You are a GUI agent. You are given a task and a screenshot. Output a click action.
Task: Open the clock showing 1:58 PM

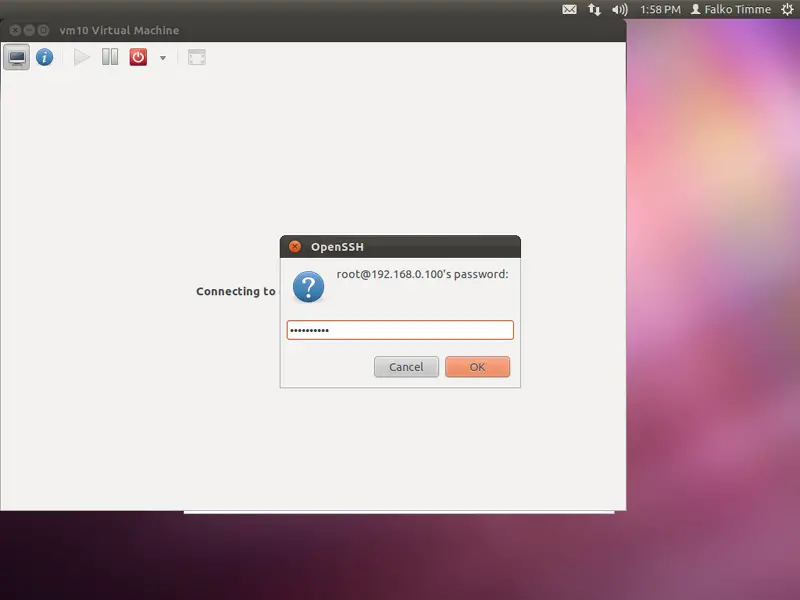[x=660, y=9]
